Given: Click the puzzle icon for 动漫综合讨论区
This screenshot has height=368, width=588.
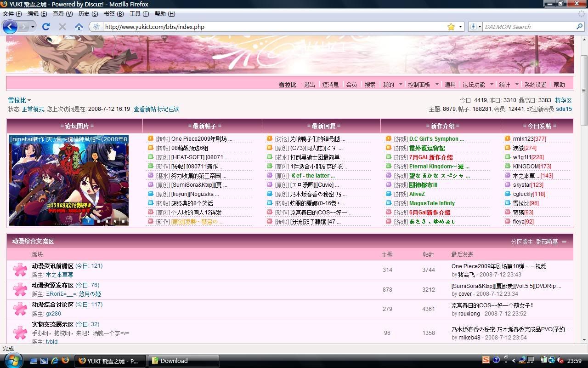Looking at the screenshot, I should (x=20, y=309).
